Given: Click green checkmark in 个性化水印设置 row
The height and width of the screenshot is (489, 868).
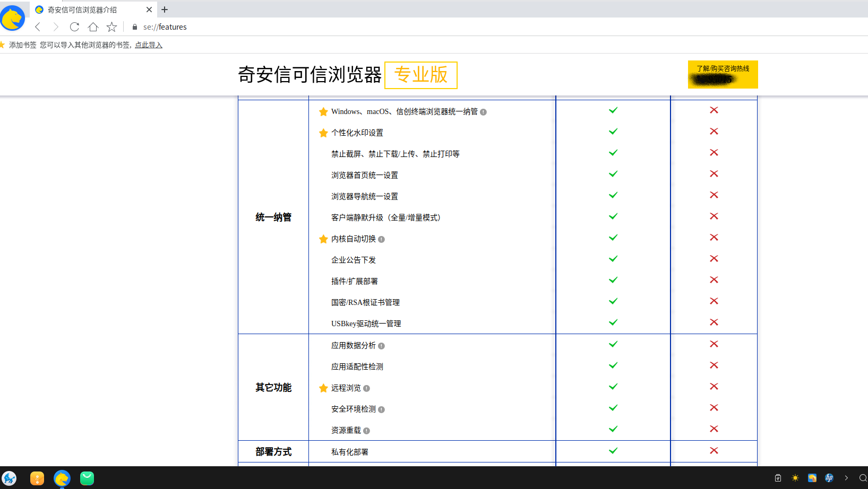Looking at the screenshot, I should [613, 132].
